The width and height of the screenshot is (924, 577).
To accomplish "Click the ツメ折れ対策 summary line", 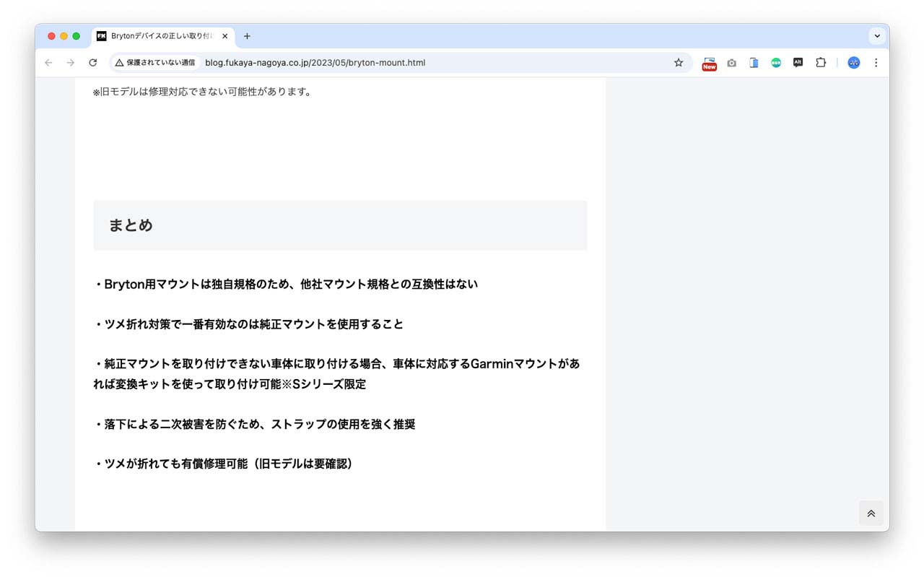I will click(248, 324).
